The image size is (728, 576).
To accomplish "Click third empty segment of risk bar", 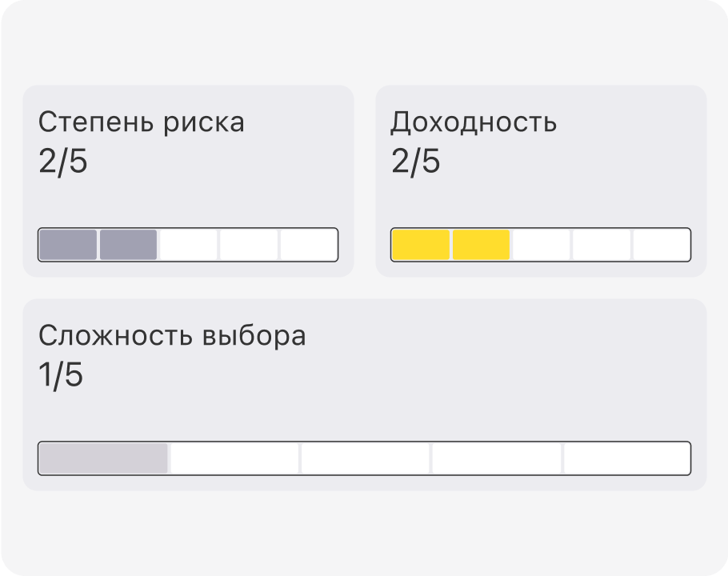I will (189, 245).
